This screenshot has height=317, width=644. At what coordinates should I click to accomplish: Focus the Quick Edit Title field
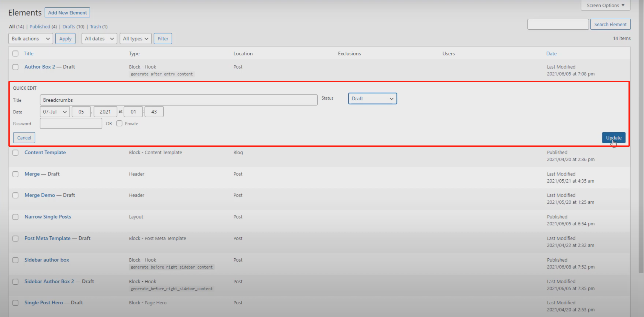pos(178,100)
